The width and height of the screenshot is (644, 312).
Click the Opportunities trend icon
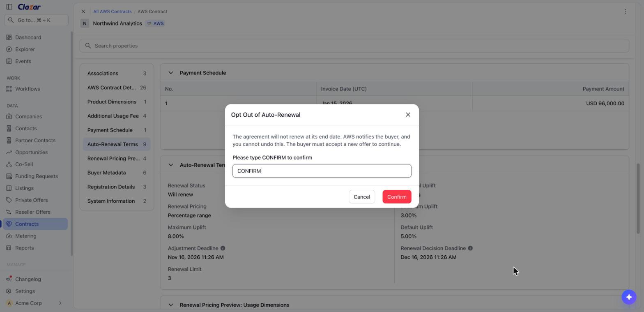pyautogui.click(x=9, y=152)
